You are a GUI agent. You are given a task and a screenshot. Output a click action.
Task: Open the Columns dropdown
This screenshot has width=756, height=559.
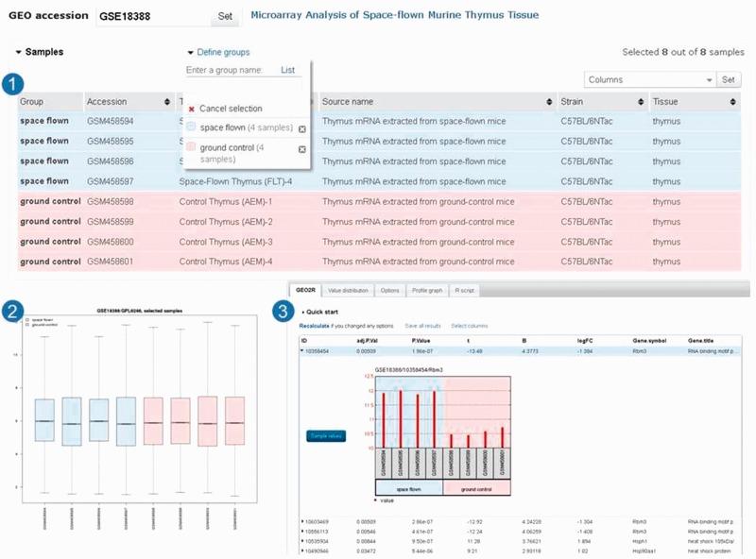click(x=650, y=80)
